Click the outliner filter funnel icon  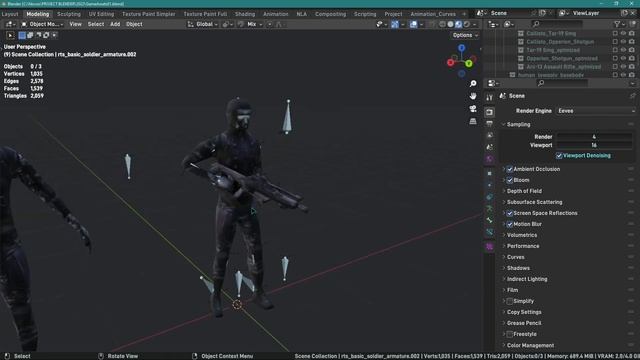click(x=618, y=24)
